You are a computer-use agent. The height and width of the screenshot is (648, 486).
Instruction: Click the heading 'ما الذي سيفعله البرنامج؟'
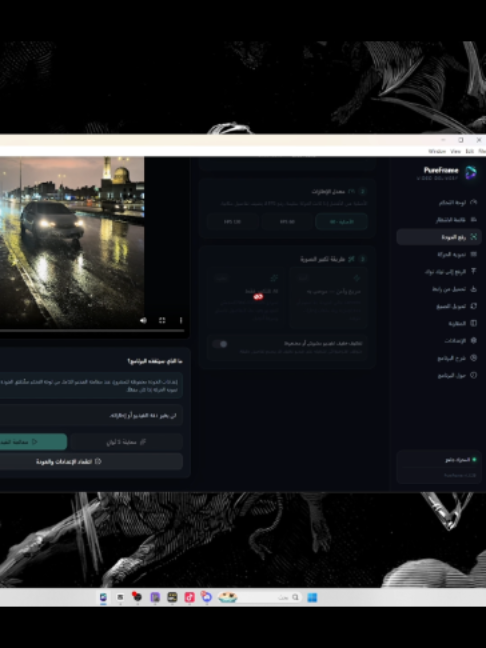pos(155,361)
